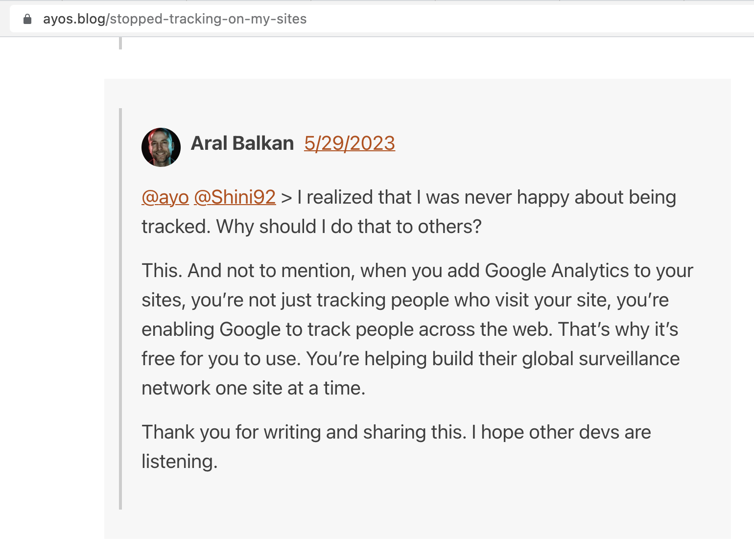The image size is (754, 560).
Task: Click the stopped-tracking-on-my-sites URL path
Action: click(x=209, y=19)
